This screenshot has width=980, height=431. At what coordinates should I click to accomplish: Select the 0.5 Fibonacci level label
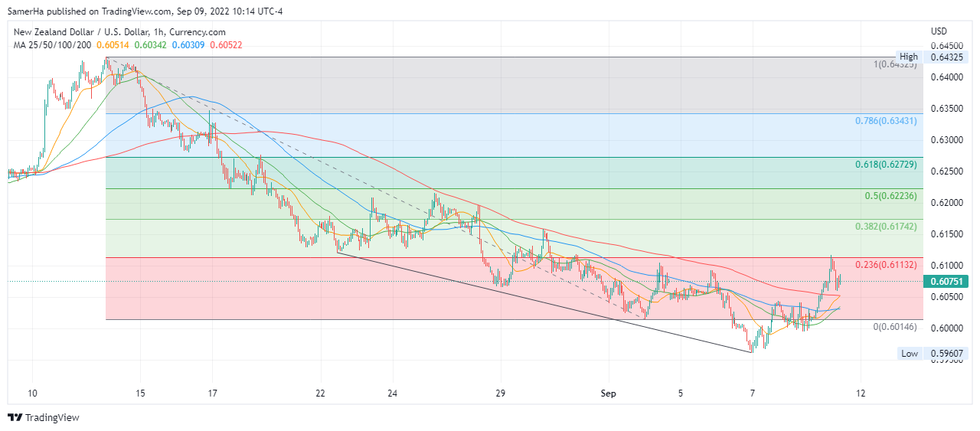[890, 196]
